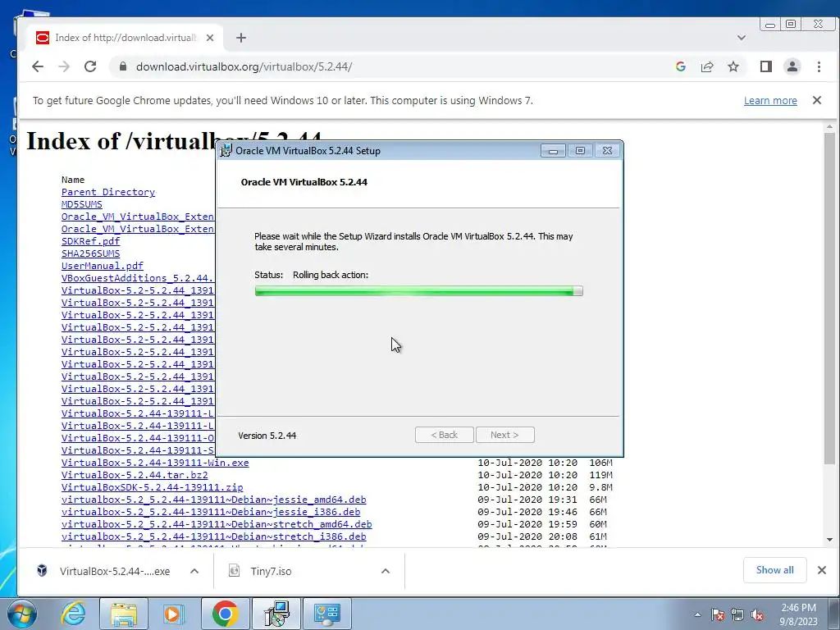This screenshot has width=840, height=630.
Task: Click the muted volume tray icon
Action: tap(757, 615)
